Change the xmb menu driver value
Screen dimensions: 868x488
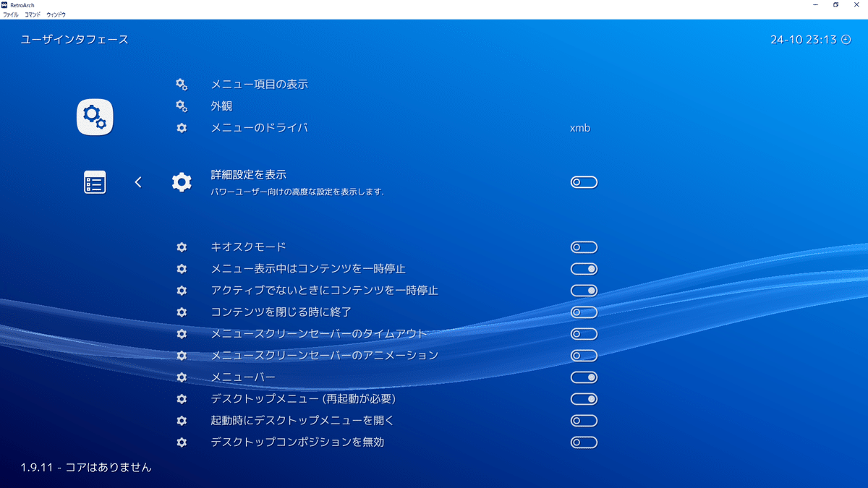point(580,128)
